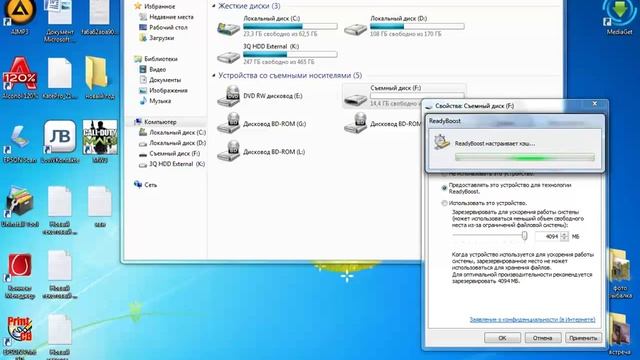The image size is (640, 360).
Task: Open the MediaGet desktop shortcut
Action: (x=620, y=16)
